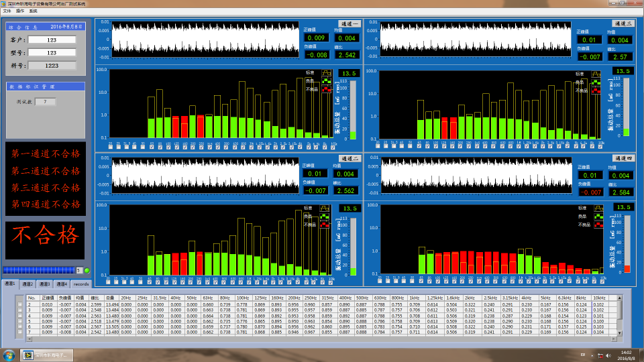Select checkbox for table row No. 2
The width and height of the screenshot is (644, 362).
click(20, 304)
